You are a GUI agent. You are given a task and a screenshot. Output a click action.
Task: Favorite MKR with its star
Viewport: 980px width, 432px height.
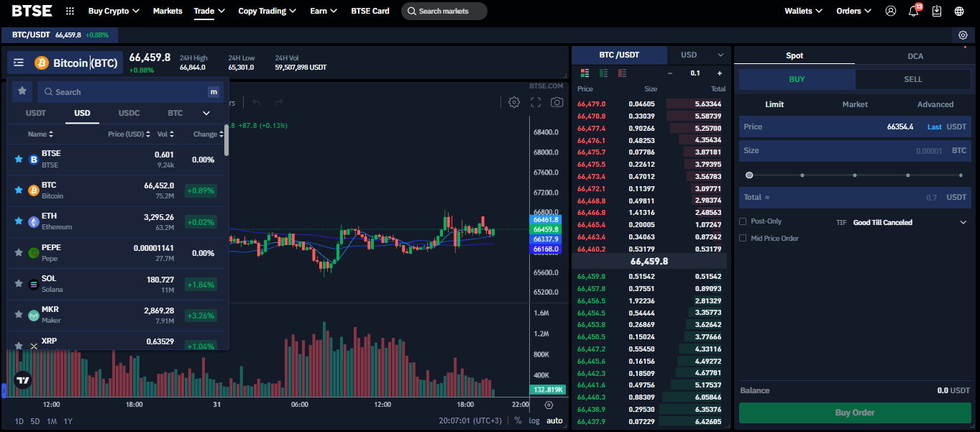[19, 315]
